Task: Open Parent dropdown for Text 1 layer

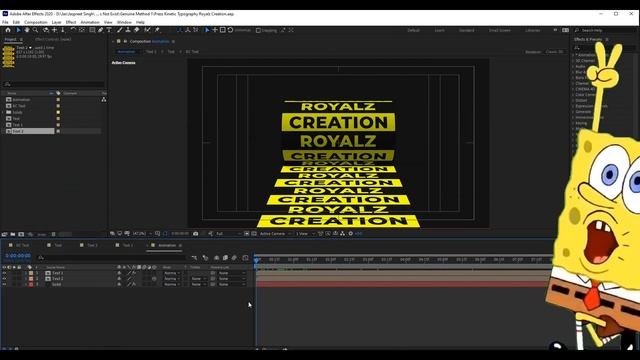Action: click(231, 273)
